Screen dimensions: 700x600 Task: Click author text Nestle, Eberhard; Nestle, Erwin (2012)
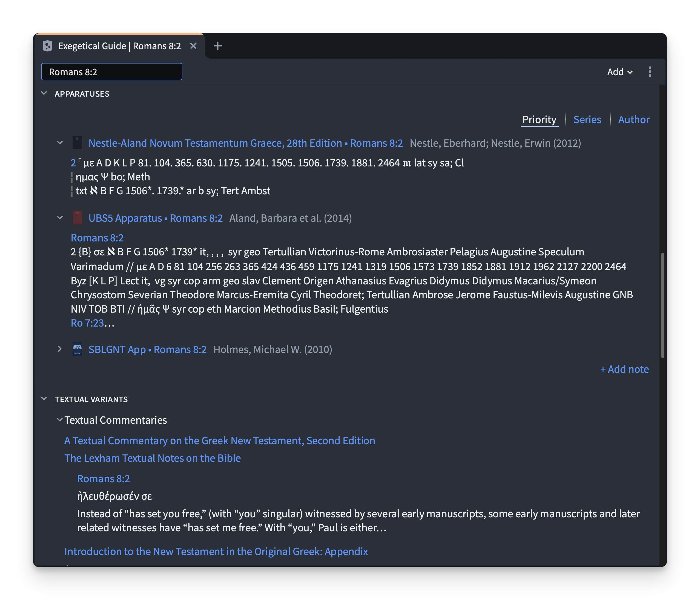495,143
